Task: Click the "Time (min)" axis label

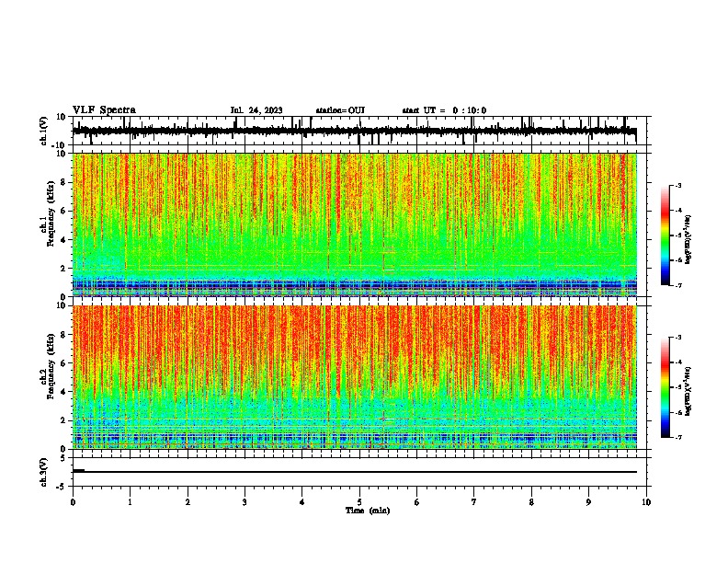Action: [x=368, y=511]
